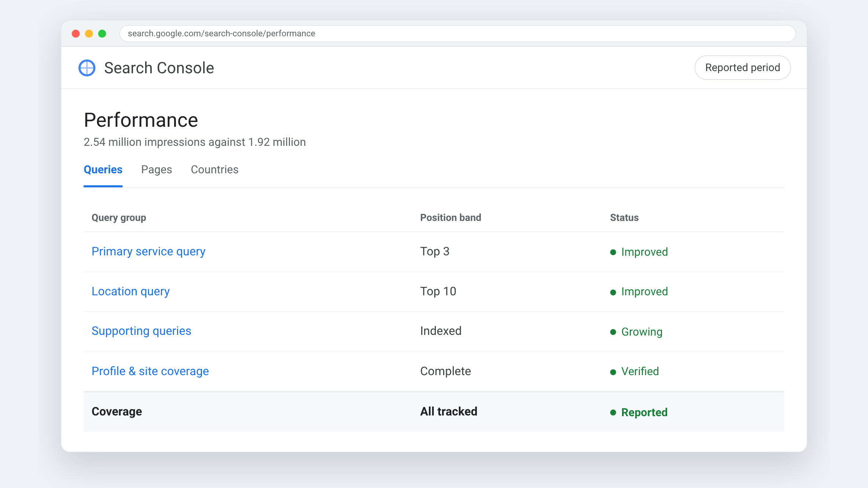Click the Search Console title text
This screenshot has height=488, width=868.
159,68
